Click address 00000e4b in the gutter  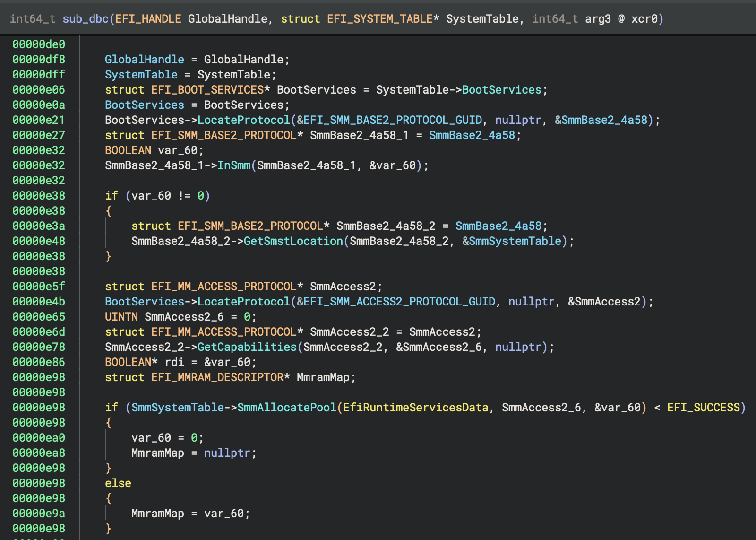tap(39, 302)
